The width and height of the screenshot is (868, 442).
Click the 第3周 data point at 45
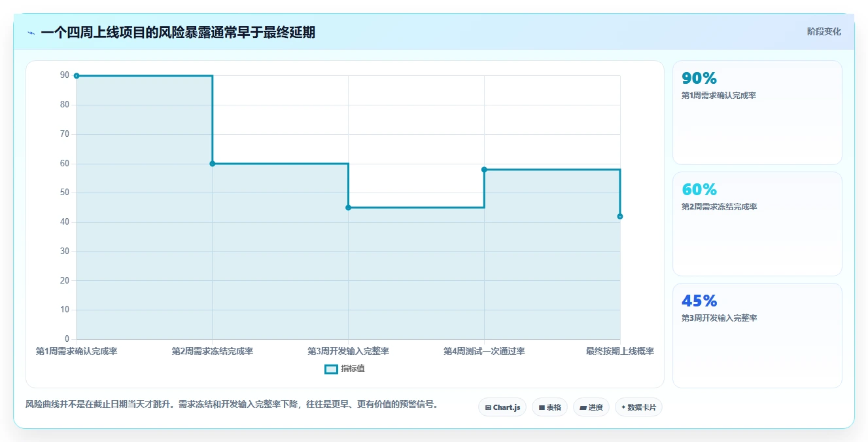point(348,208)
